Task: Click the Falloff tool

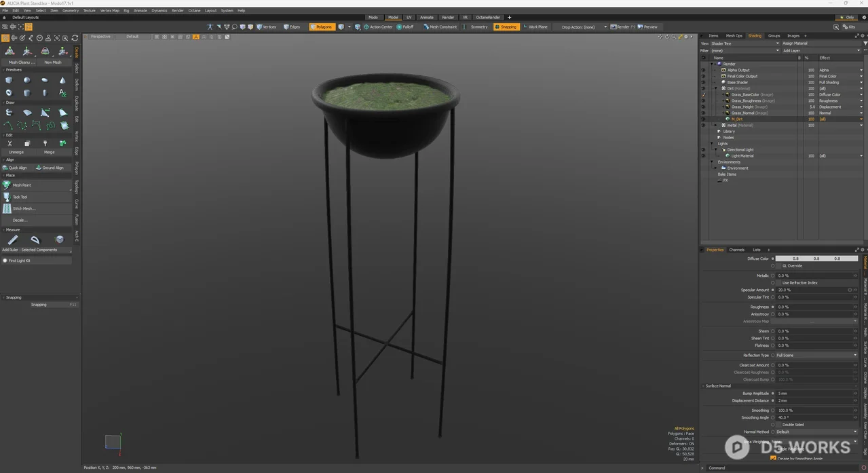Action: 405,27
